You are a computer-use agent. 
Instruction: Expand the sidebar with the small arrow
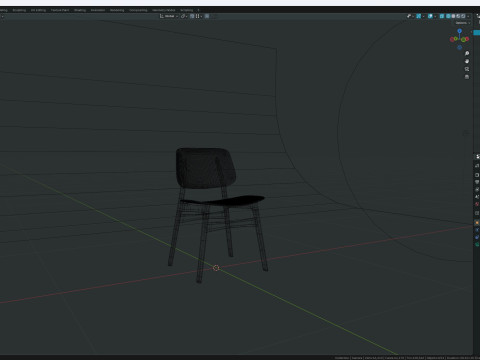click(472, 32)
